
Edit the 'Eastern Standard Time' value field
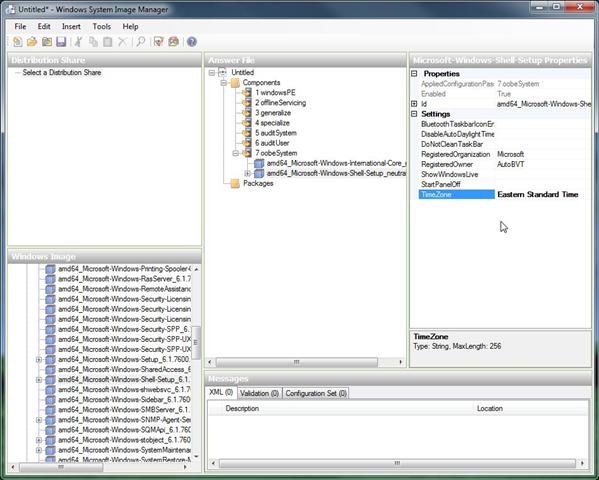[x=544, y=195]
